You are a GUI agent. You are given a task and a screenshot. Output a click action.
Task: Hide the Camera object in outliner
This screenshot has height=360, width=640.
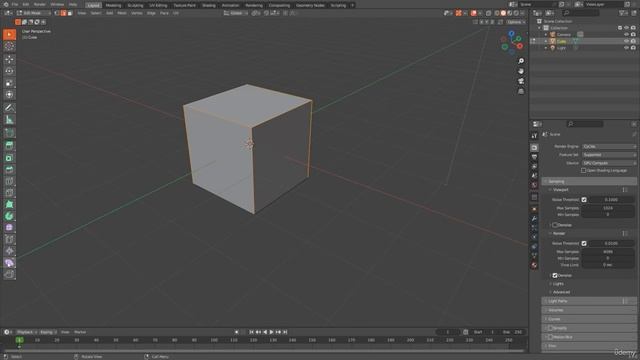point(626,35)
